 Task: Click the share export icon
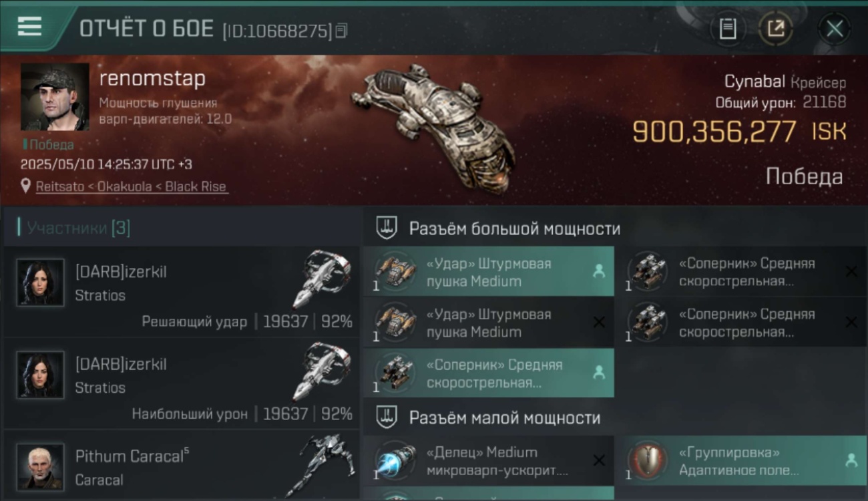tap(776, 29)
